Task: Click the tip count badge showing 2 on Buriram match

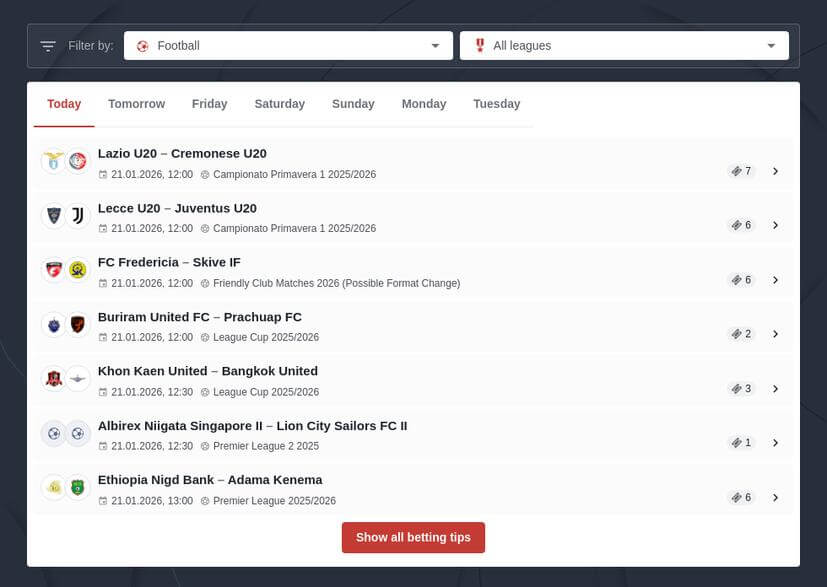Action: (x=740, y=333)
